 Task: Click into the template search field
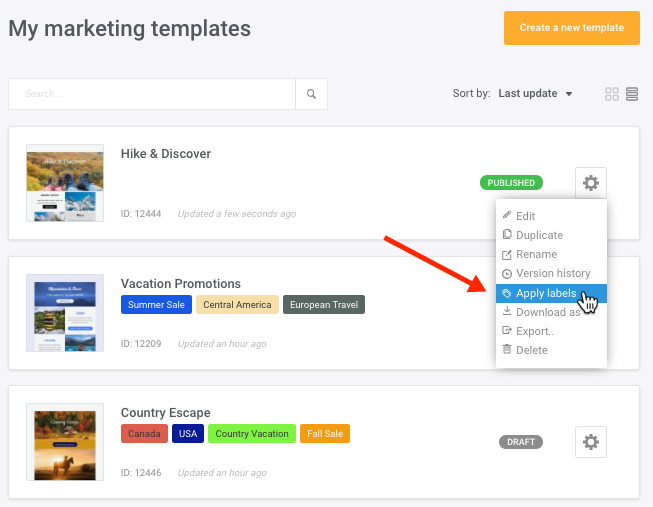pyautogui.click(x=152, y=94)
